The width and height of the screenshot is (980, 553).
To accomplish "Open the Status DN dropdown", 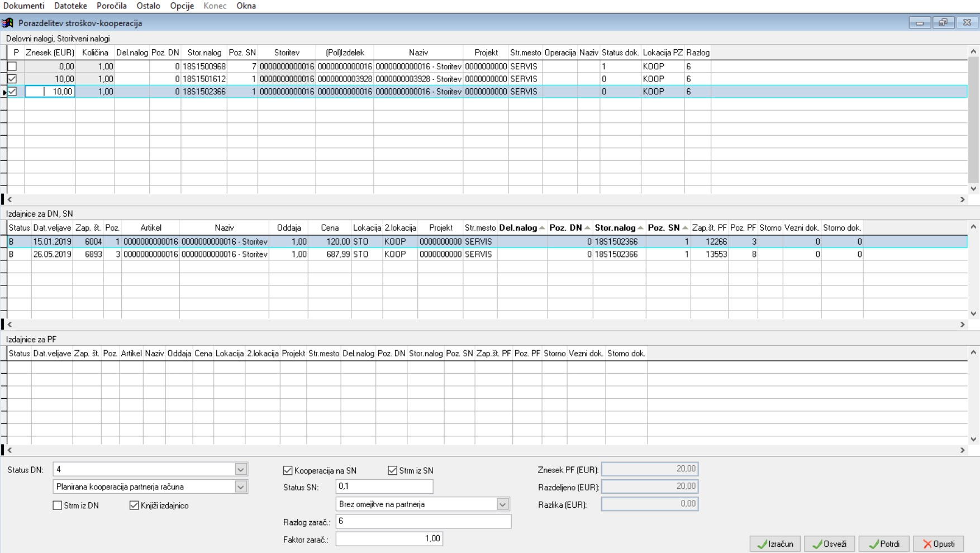I will click(241, 470).
